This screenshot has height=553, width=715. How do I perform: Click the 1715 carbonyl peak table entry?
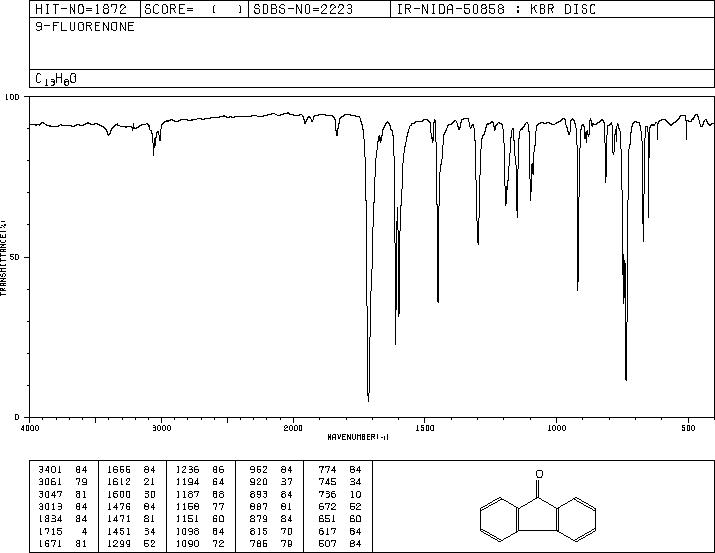(x=62, y=532)
